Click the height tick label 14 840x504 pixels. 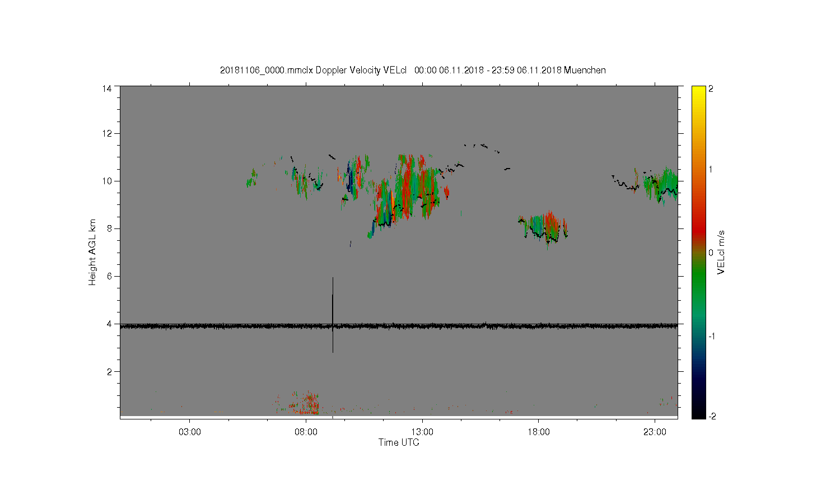coord(107,88)
